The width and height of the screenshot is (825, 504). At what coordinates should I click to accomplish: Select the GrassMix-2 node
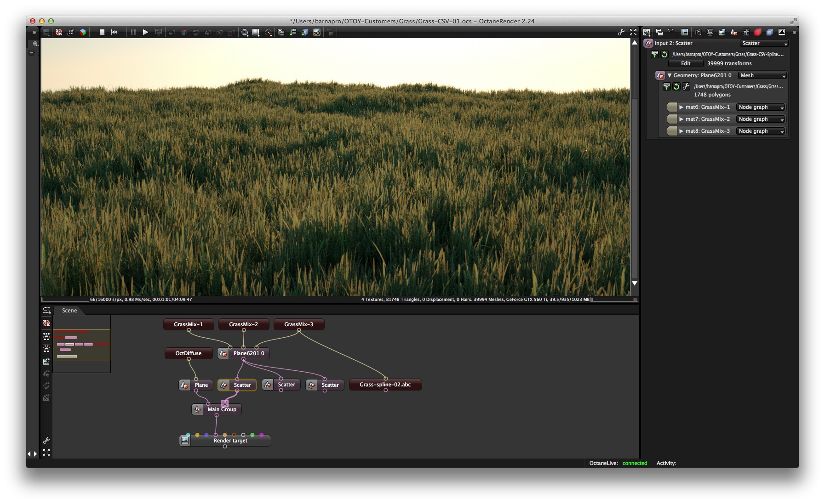click(x=244, y=324)
